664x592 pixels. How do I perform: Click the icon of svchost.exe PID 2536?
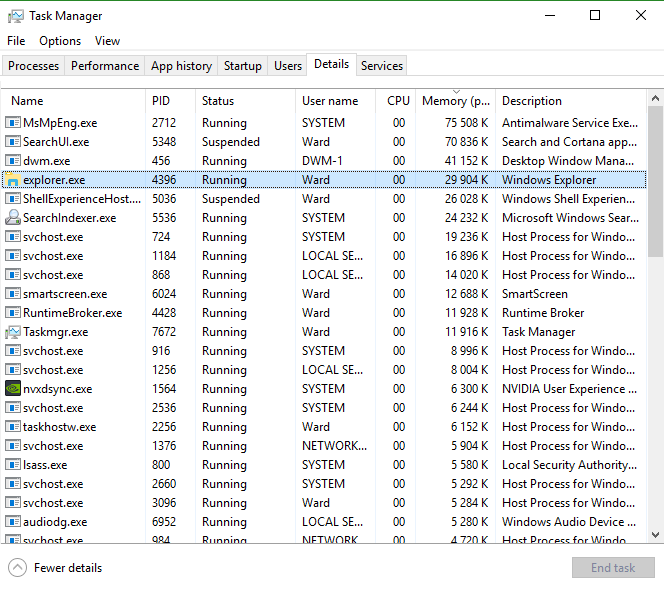point(13,408)
